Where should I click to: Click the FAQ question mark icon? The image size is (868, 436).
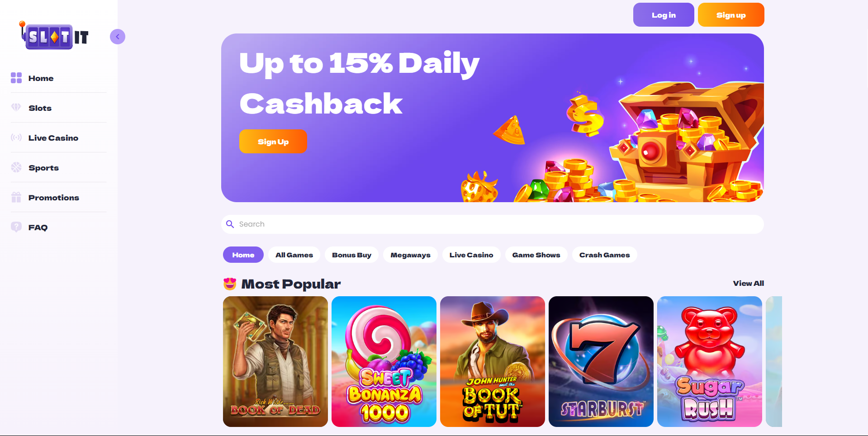click(x=16, y=227)
